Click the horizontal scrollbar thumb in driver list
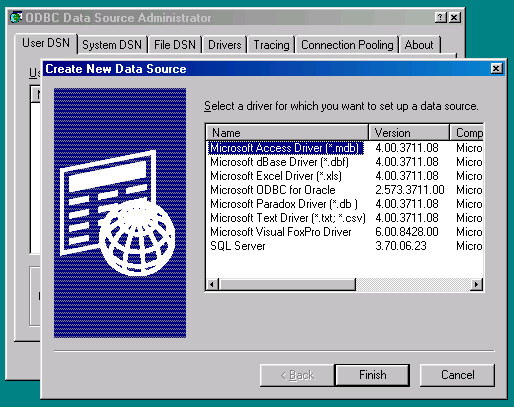This screenshot has height=407, width=514. coord(287,284)
